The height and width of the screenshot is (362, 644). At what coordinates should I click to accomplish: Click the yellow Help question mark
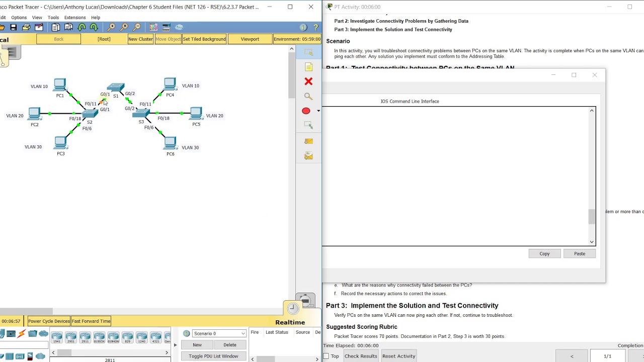[315, 27]
